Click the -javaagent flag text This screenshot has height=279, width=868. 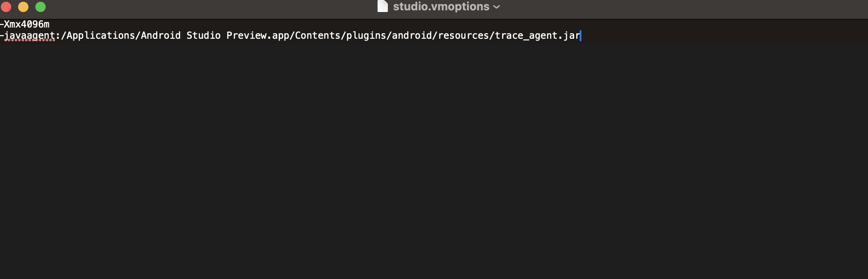coord(28,36)
